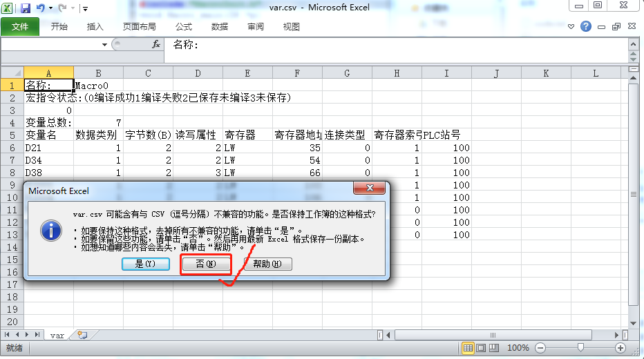Switch to Page Break Preview icon

click(493, 348)
